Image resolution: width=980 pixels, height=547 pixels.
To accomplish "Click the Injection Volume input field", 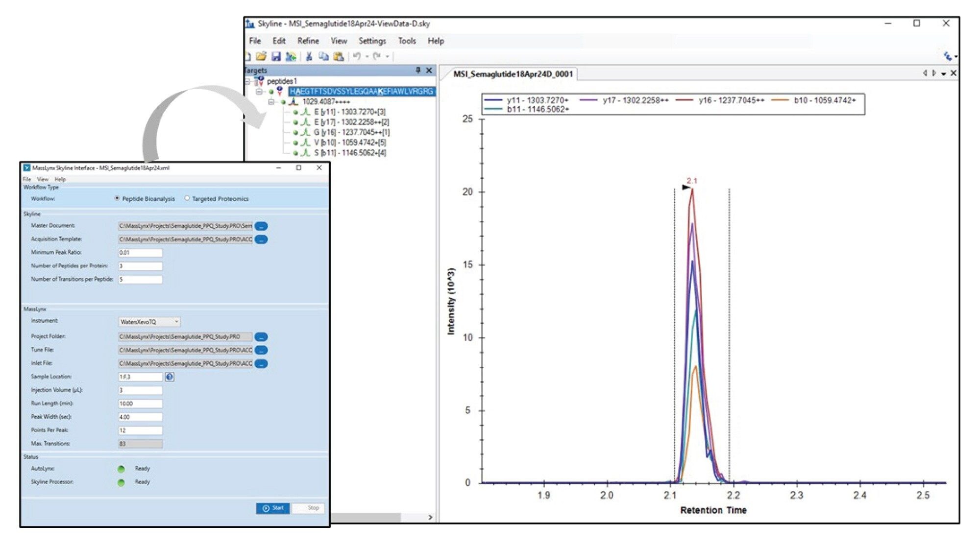I will 141,390.
